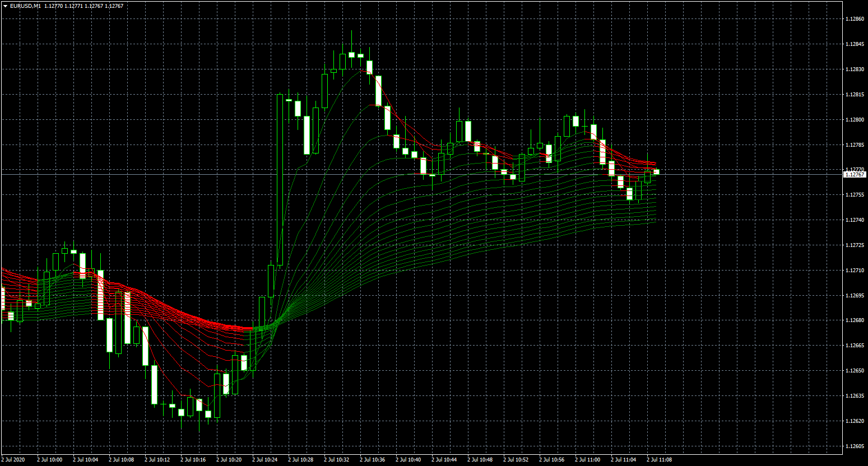
Task: Click the 2 Jul 10:40 time label
Action: click(408, 460)
